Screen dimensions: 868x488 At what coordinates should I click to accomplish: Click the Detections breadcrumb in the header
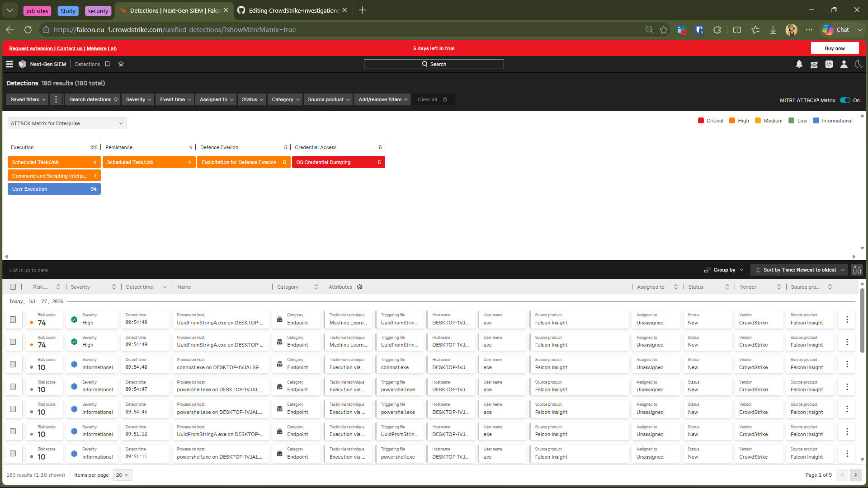[88, 64]
